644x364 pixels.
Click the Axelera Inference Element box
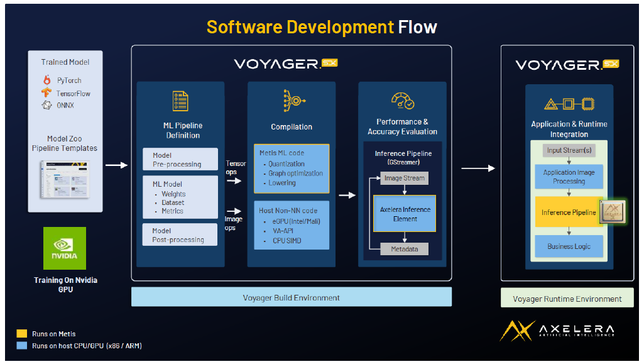pos(405,214)
